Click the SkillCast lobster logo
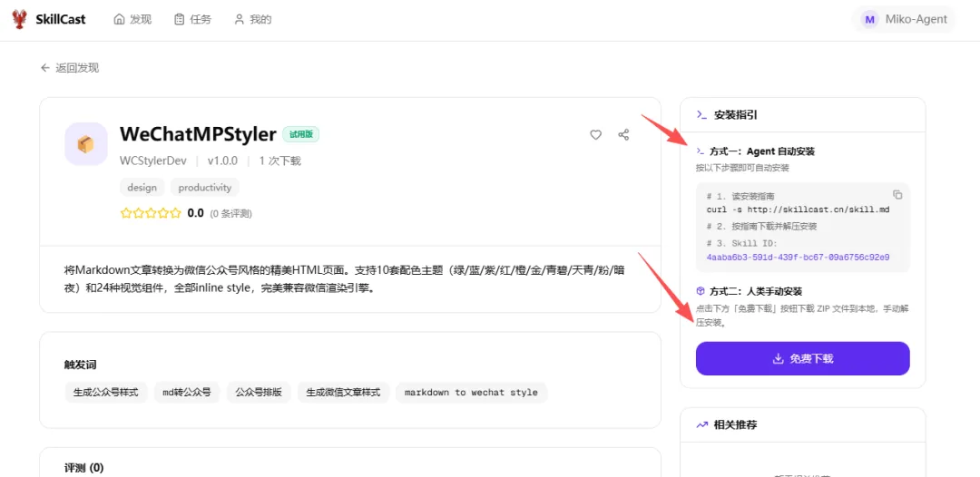The image size is (980, 477). [21, 19]
